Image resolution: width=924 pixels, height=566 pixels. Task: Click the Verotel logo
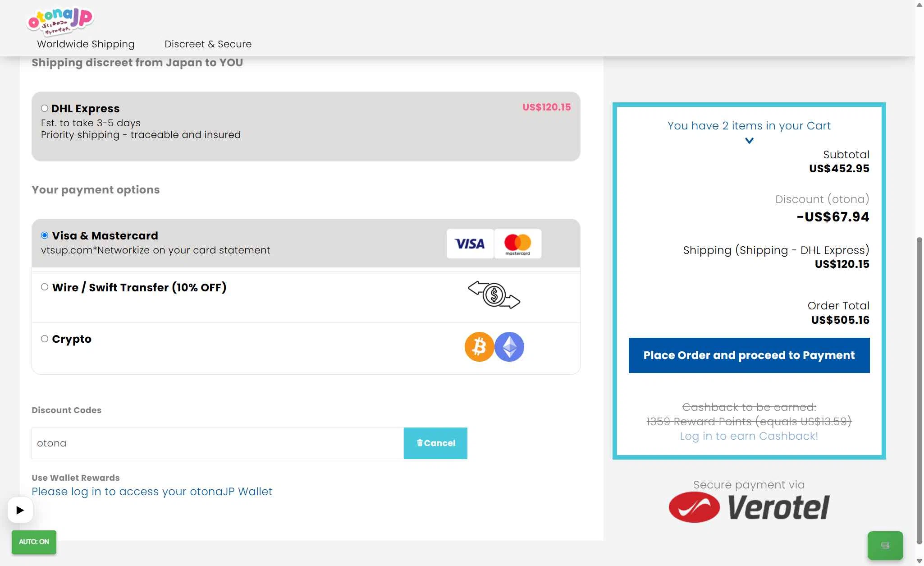pyautogui.click(x=749, y=507)
